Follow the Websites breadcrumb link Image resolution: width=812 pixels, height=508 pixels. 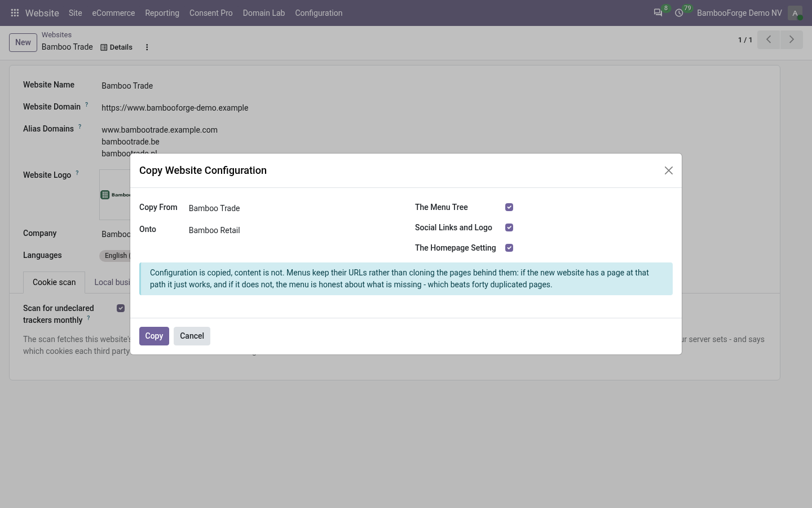(56, 35)
